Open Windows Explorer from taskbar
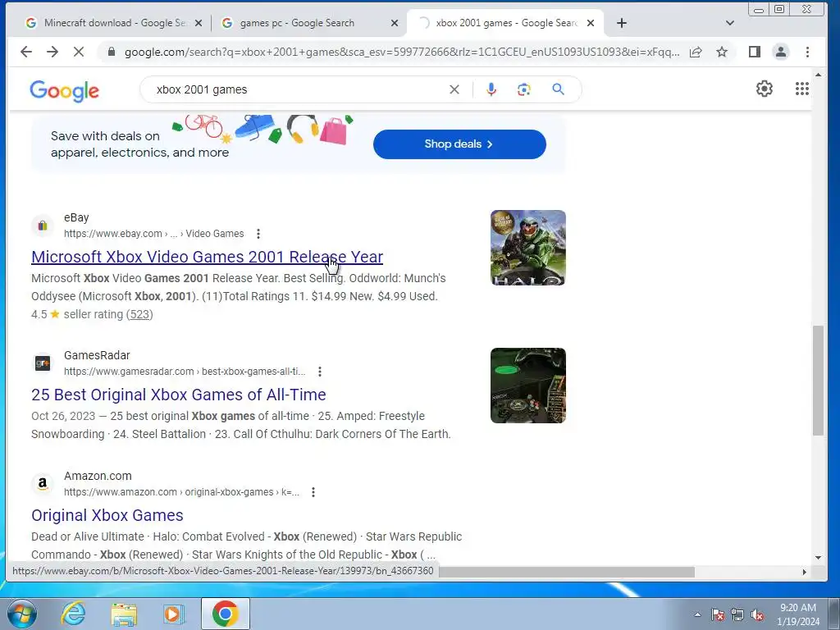840x630 pixels. tap(124, 614)
